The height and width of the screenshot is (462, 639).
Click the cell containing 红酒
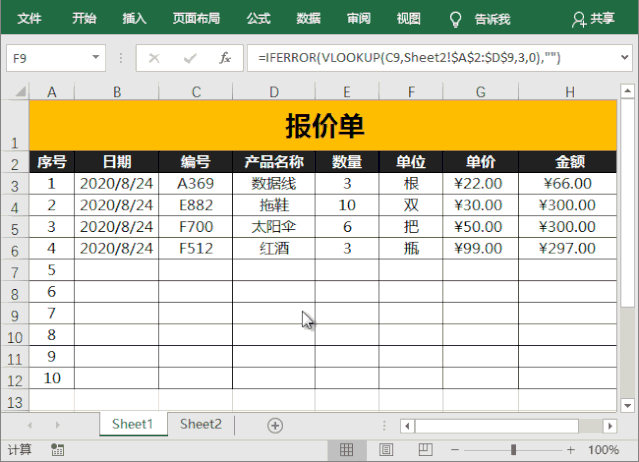(x=273, y=249)
